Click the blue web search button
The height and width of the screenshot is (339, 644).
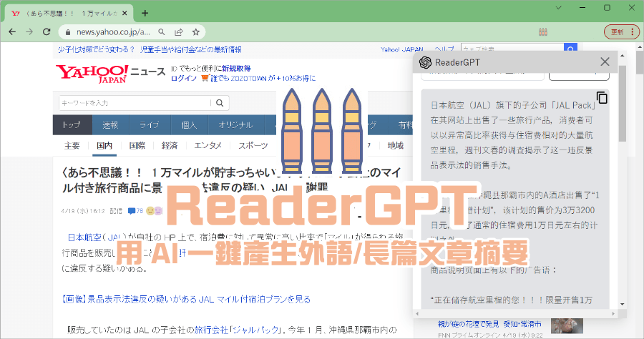coord(570,49)
